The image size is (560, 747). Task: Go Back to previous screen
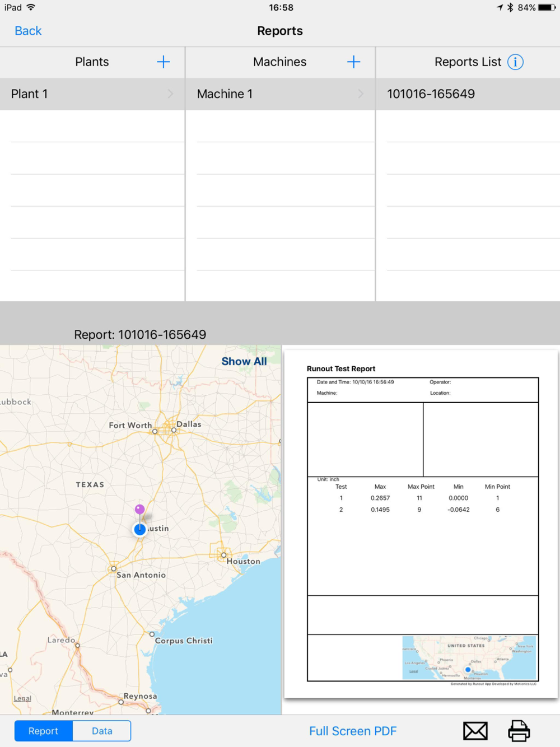(x=28, y=31)
